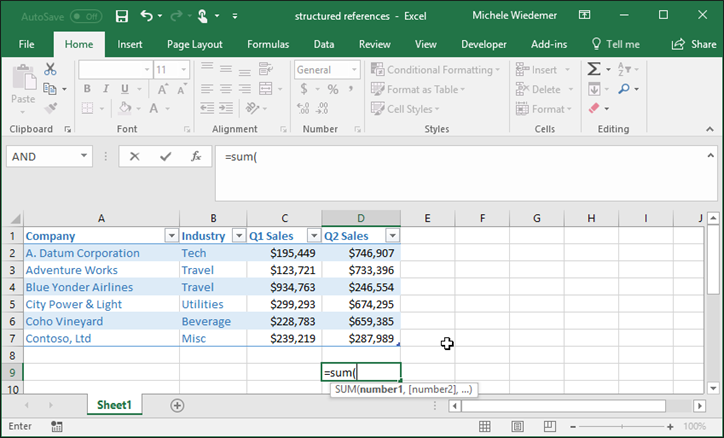The image size is (724, 438).
Task: Click the Paste clipboard icon
Action: pyautogui.click(x=23, y=78)
